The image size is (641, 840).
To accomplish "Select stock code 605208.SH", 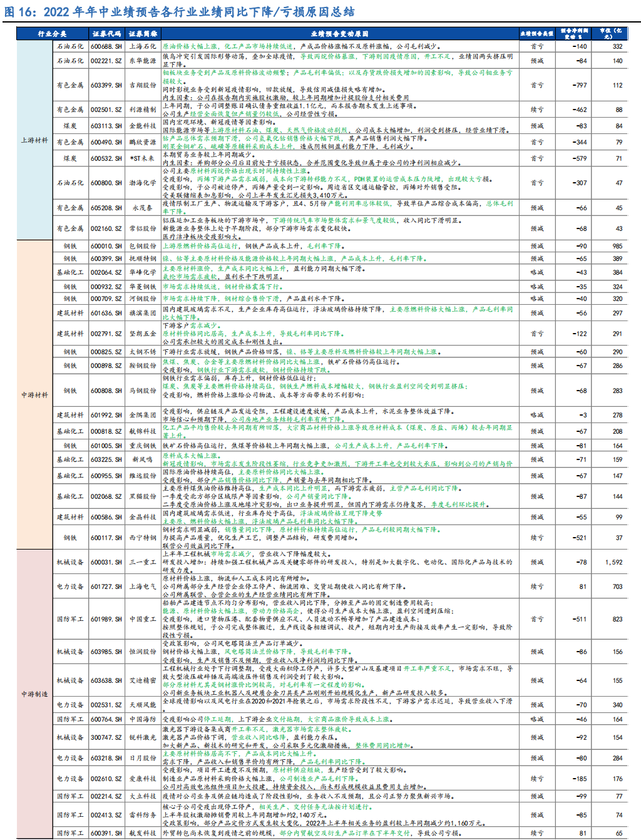I will point(106,208).
